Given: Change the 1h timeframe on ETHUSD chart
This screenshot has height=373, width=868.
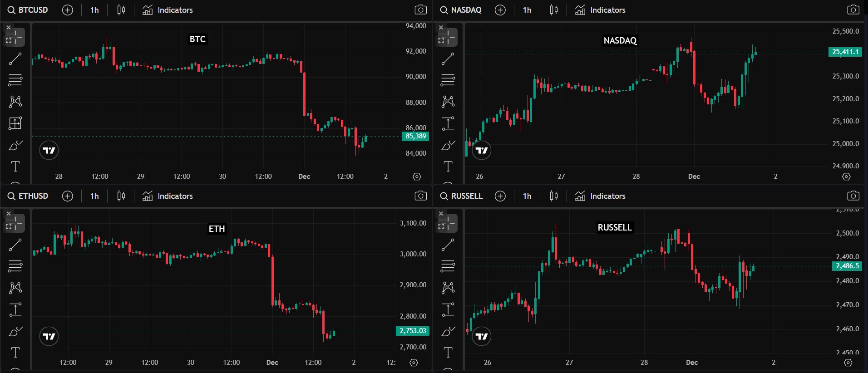Looking at the screenshot, I should (94, 196).
